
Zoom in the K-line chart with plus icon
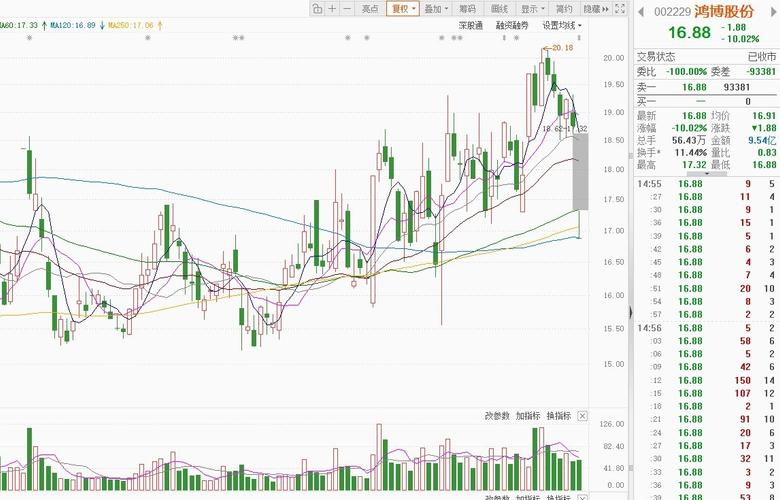point(332,8)
